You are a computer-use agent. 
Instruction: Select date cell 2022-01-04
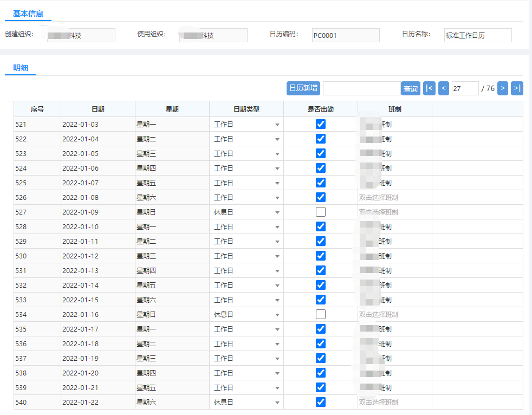(98, 139)
